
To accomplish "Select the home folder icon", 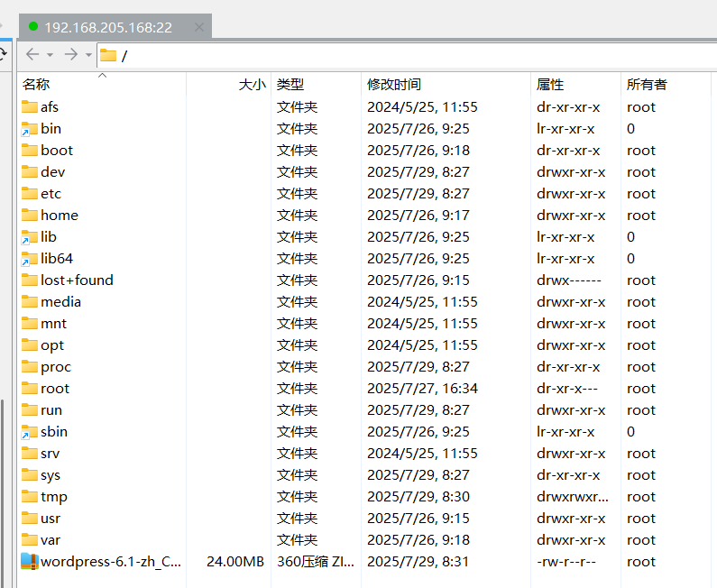I will click(30, 215).
